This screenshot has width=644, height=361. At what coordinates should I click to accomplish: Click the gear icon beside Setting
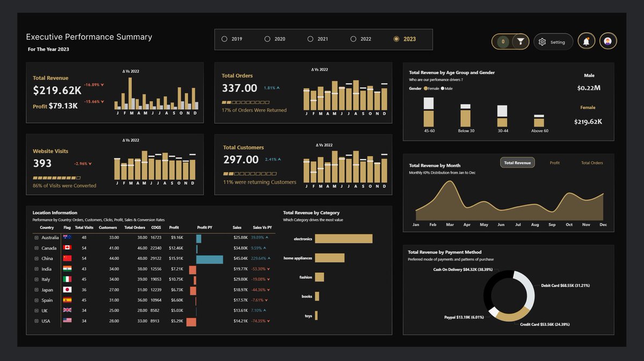(542, 42)
